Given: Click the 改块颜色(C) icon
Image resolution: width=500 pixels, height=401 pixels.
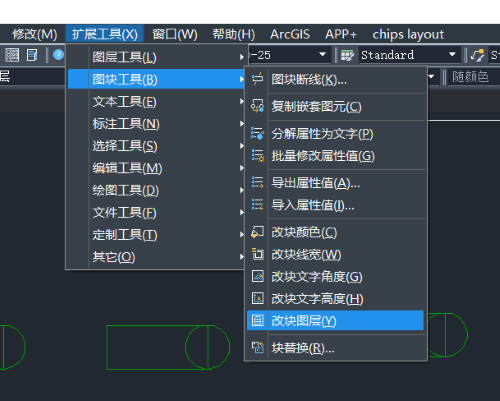Looking at the screenshot, I should pyautogui.click(x=257, y=232).
